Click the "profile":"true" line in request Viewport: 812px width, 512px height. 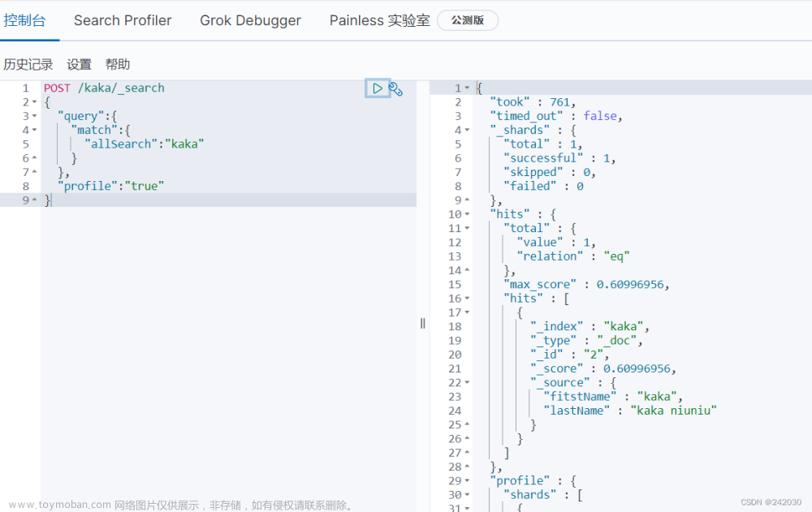[x=110, y=186]
